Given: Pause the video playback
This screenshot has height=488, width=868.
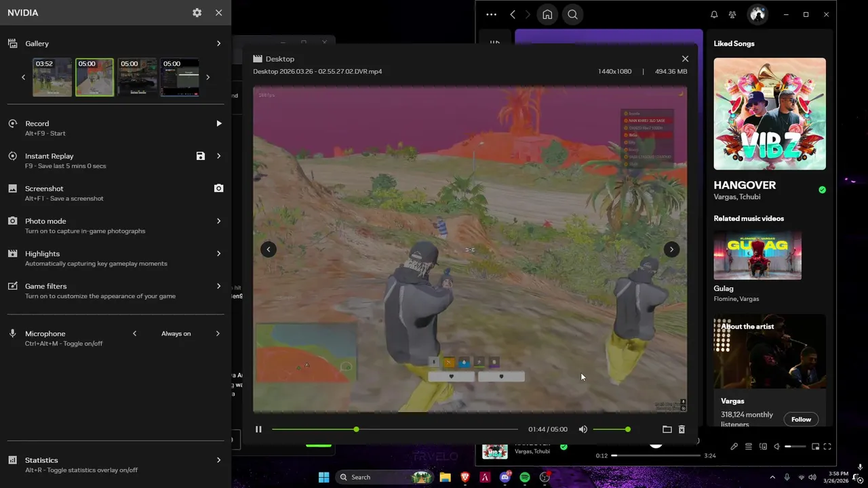Looking at the screenshot, I should tap(258, 429).
